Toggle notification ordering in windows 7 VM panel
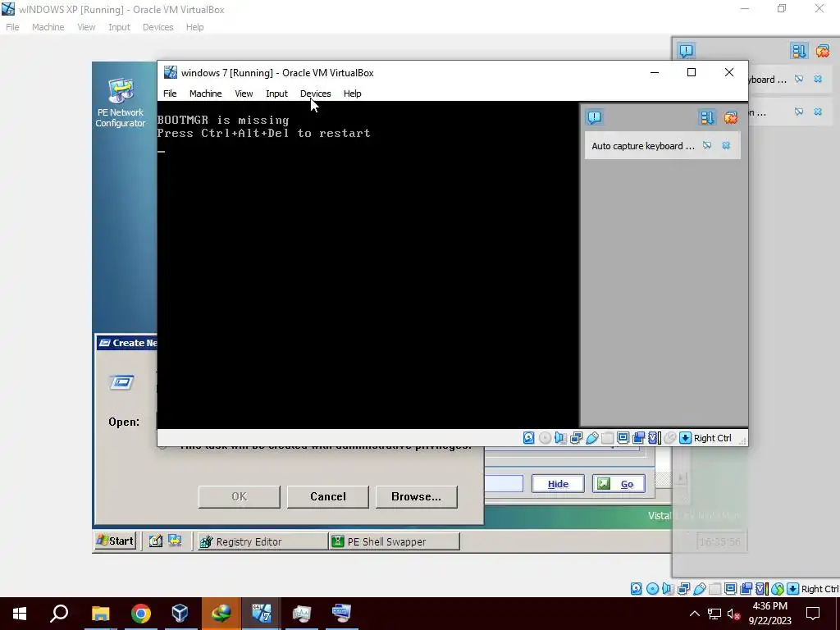Image resolution: width=840 pixels, height=630 pixels. [706, 117]
